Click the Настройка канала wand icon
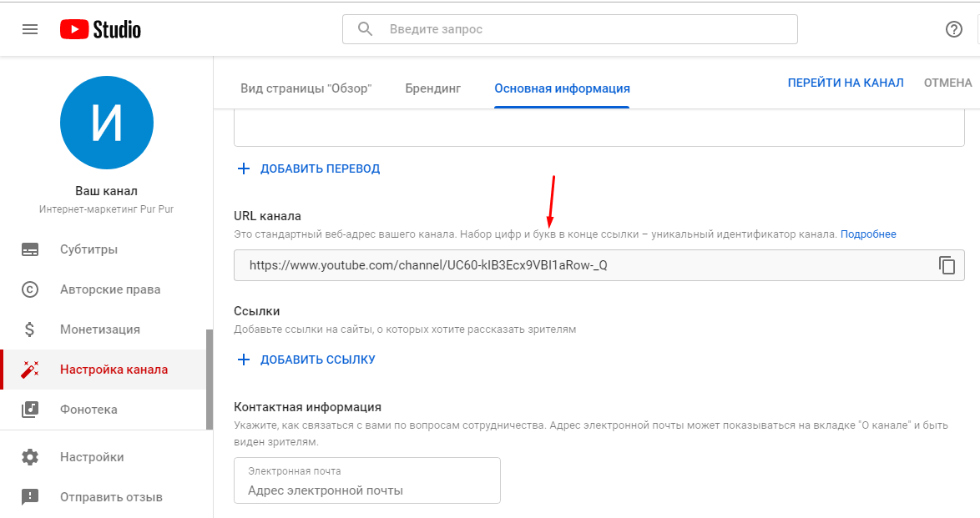 31,369
